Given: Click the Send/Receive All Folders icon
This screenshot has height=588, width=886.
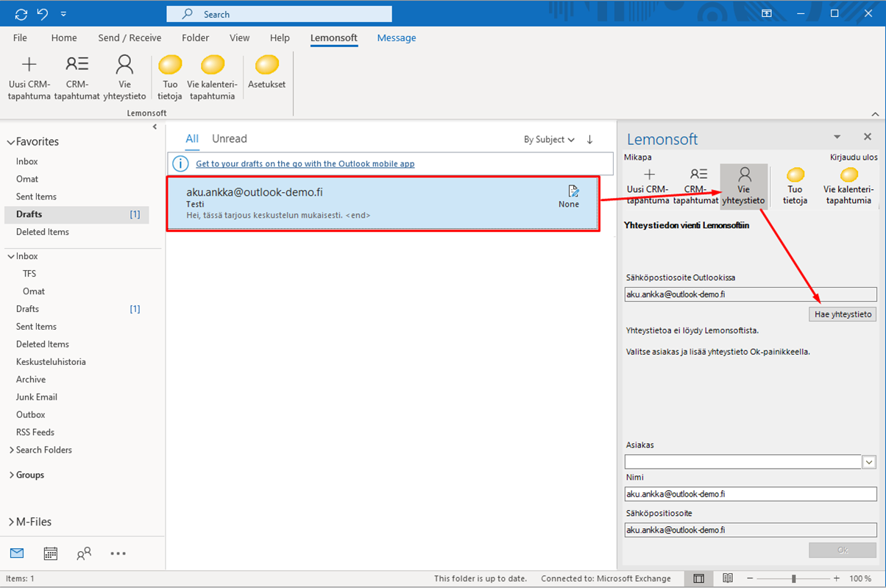Looking at the screenshot, I should tap(21, 14).
